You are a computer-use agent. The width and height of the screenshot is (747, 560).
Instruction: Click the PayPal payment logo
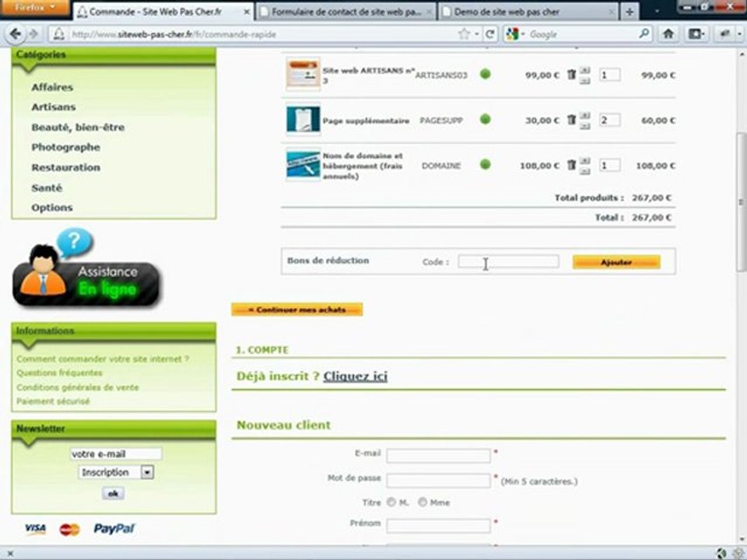114,529
